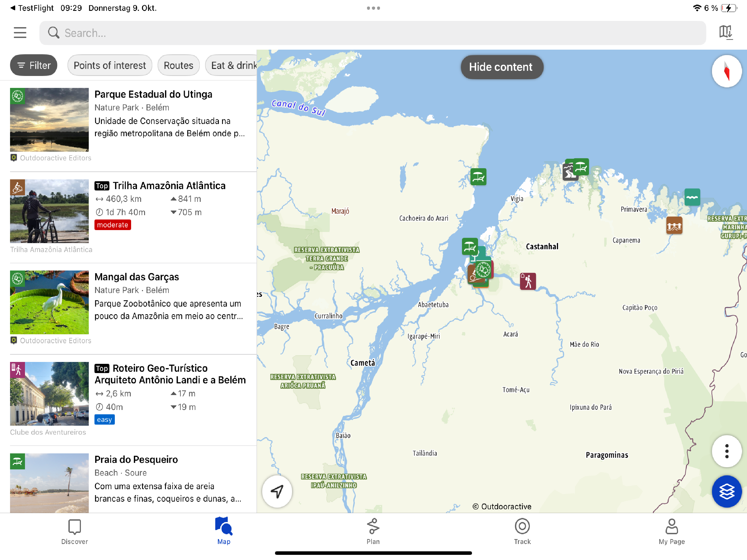The height and width of the screenshot is (560, 747).
Task: Select the nature park marker at Belém
Action: pos(484,270)
